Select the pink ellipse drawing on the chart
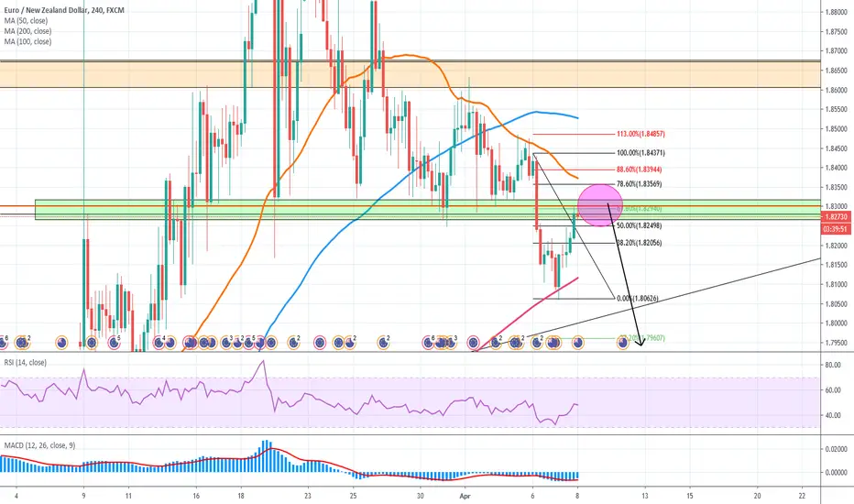 point(599,205)
